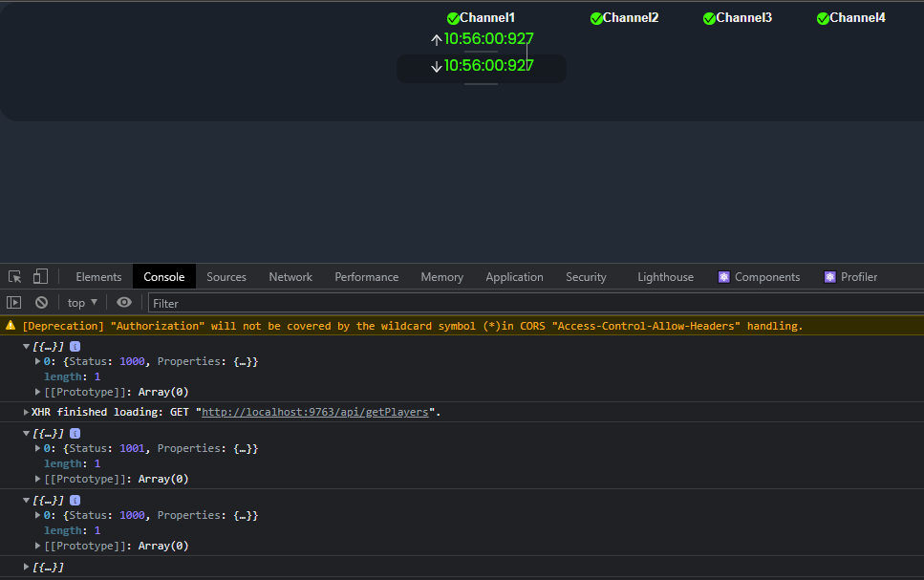Switch to the Network tab
The height and width of the screenshot is (580, 924).
(290, 277)
